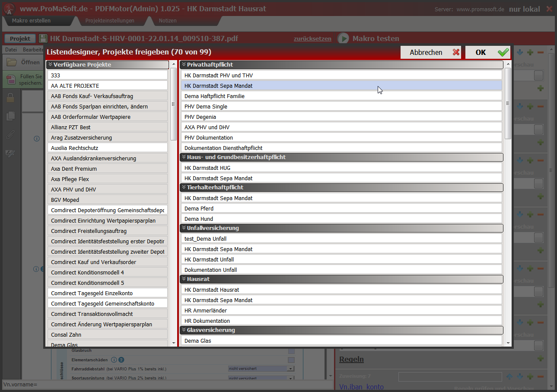Select 'AA ALTE PROJEKTE' in available projects

pyautogui.click(x=108, y=86)
